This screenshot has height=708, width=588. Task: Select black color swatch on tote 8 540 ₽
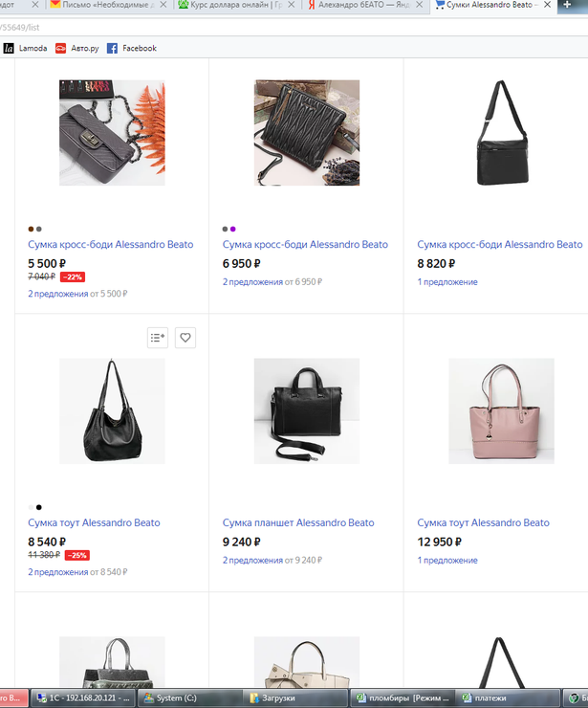point(38,507)
